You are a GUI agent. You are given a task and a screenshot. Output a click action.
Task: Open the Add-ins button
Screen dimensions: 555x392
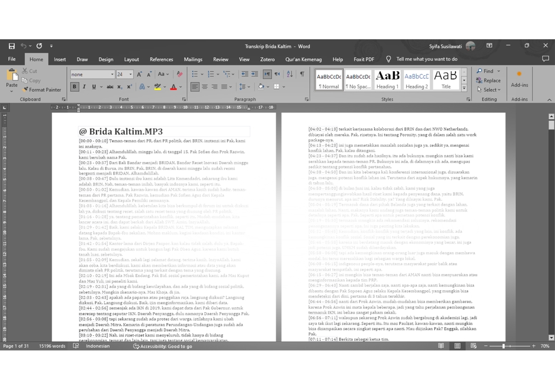pos(519,80)
